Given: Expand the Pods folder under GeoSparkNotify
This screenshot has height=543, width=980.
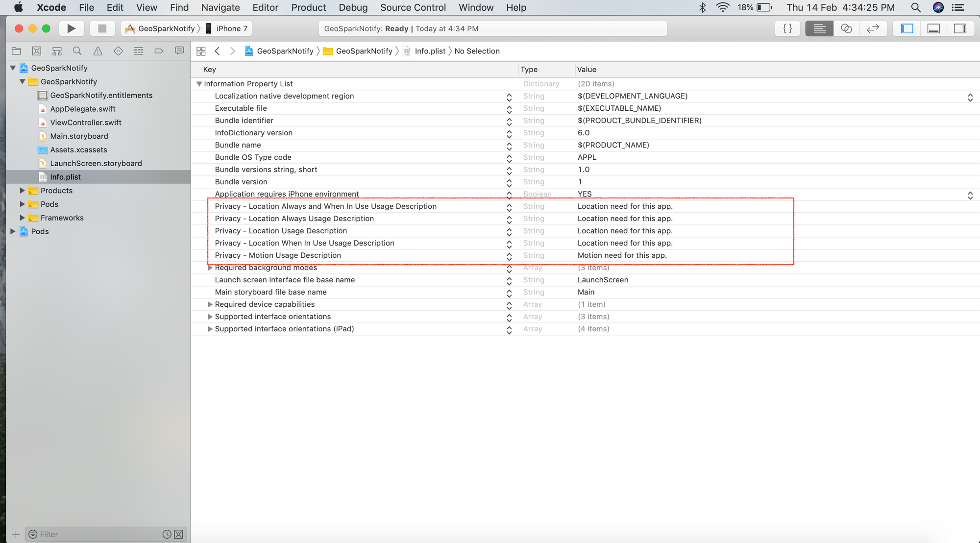Looking at the screenshot, I should [22, 204].
